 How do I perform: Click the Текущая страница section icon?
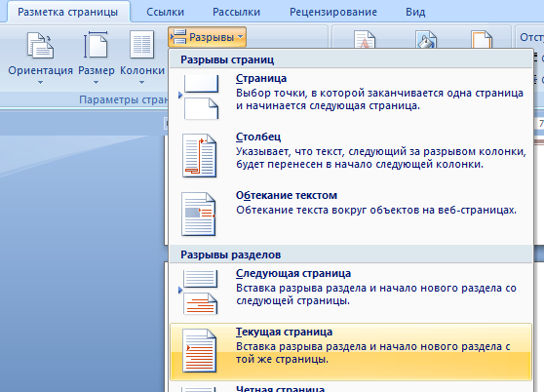click(x=199, y=350)
